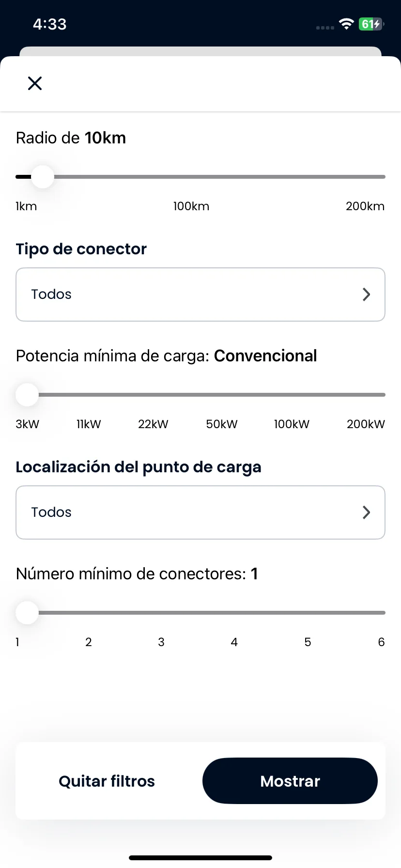Click Quitar filtros button
The image size is (401, 868).
[107, 781]
